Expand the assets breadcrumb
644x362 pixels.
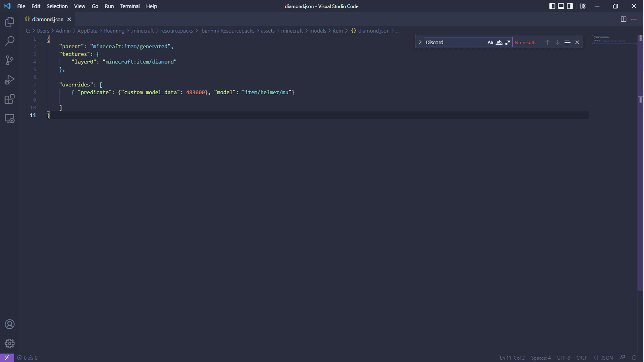268,31
